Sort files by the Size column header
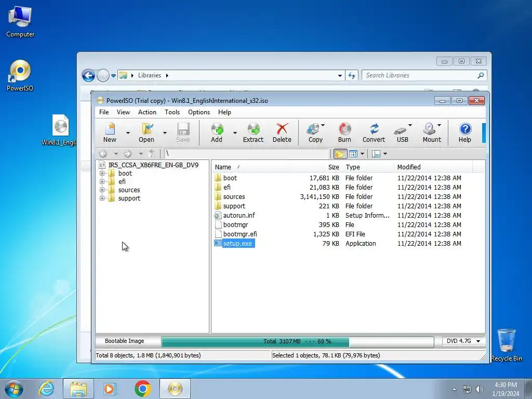This screenshot has height=399, width=532. [x=316, y=167]
